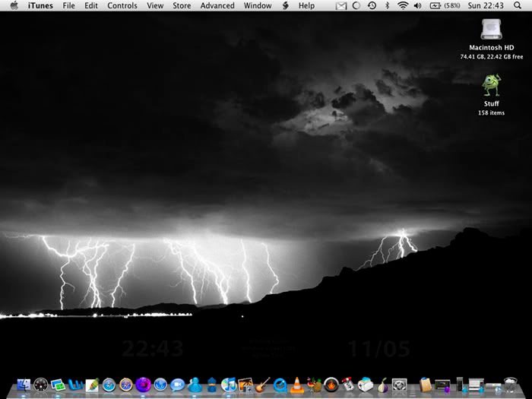Open the volume control in menu bar
The image size is (532, 399).
point(417,6)
